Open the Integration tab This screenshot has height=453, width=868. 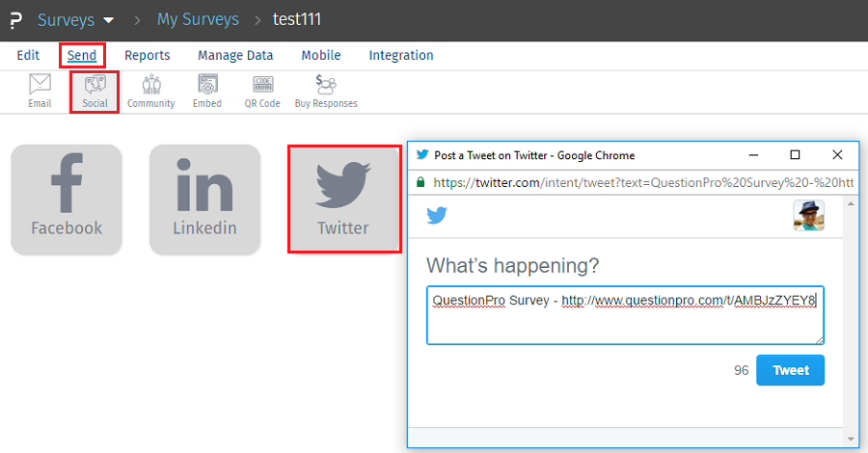tap(401, 55)
